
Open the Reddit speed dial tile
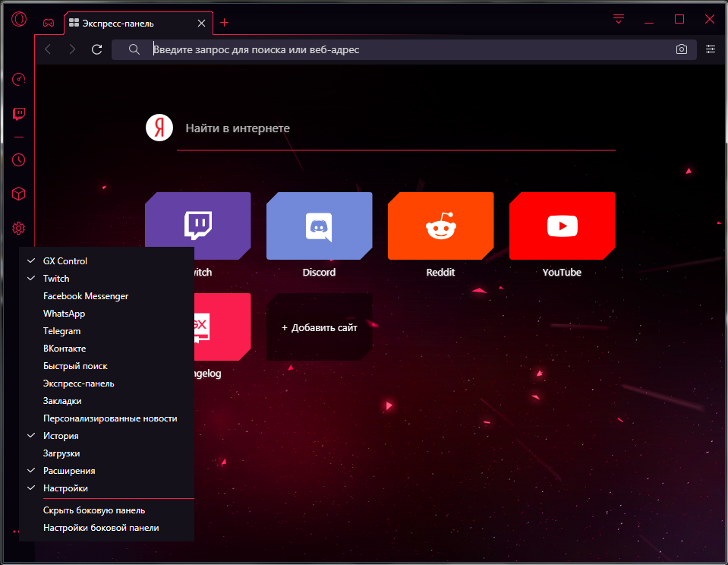tap(440, 226)
